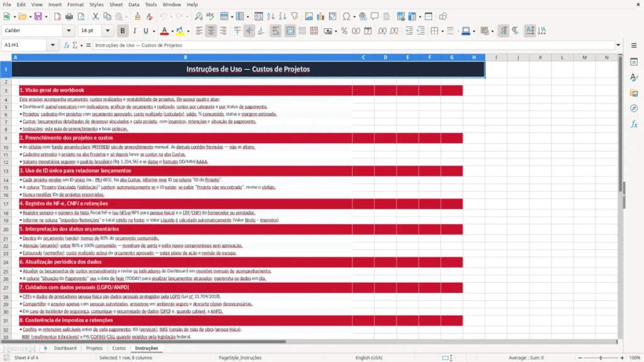The image size is (644, 362).
Task: Click the AutoFilter funnel icon
Action: [x=294, y=16]
